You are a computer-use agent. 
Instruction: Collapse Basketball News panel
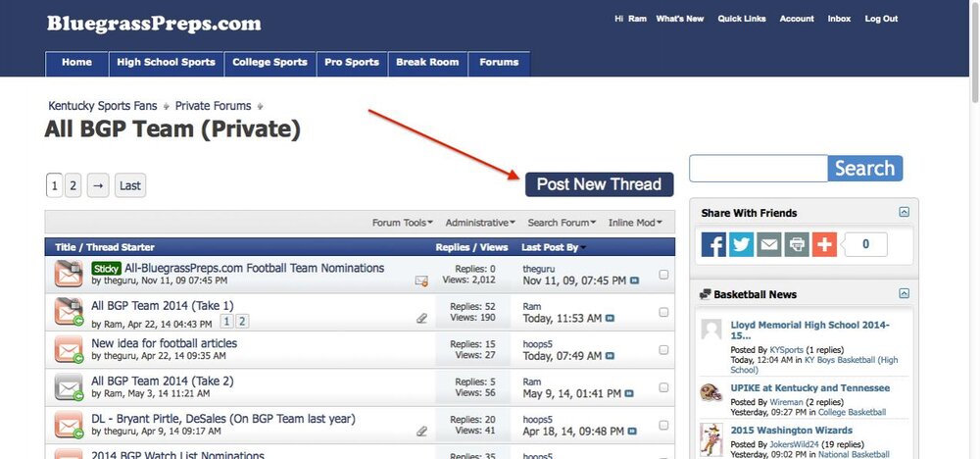[x=904, y=293]
